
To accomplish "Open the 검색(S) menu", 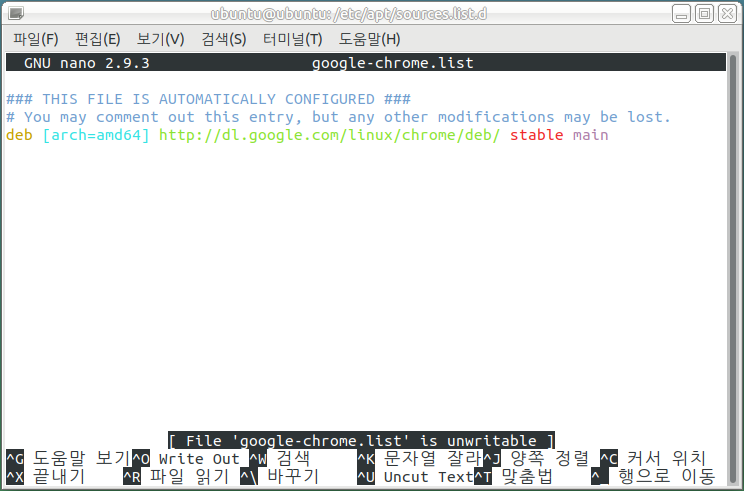I will click(223, 39).
